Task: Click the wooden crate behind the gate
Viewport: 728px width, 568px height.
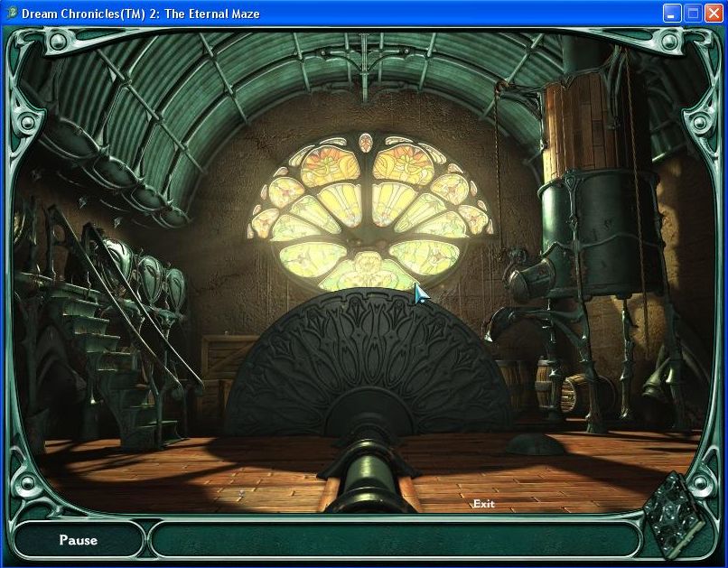Action: 228,358
